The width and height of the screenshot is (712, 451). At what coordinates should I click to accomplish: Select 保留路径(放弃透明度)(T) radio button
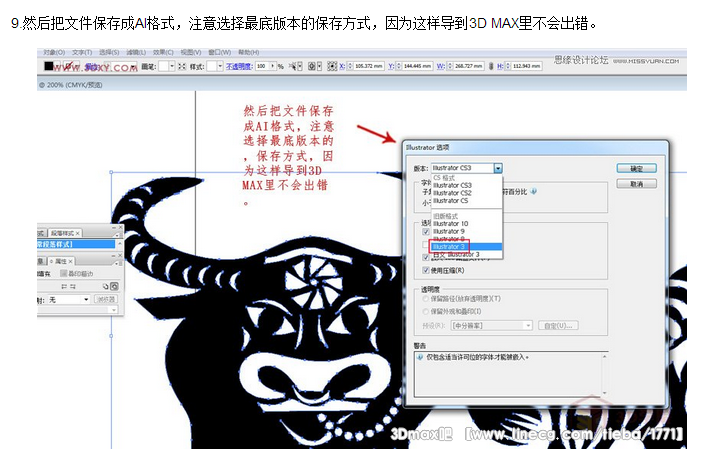425,299
